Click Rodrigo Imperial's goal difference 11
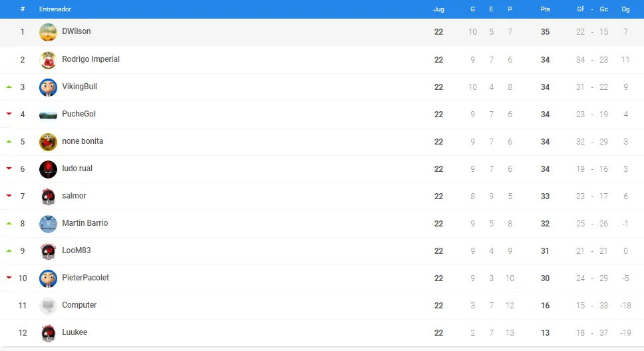 625,60
